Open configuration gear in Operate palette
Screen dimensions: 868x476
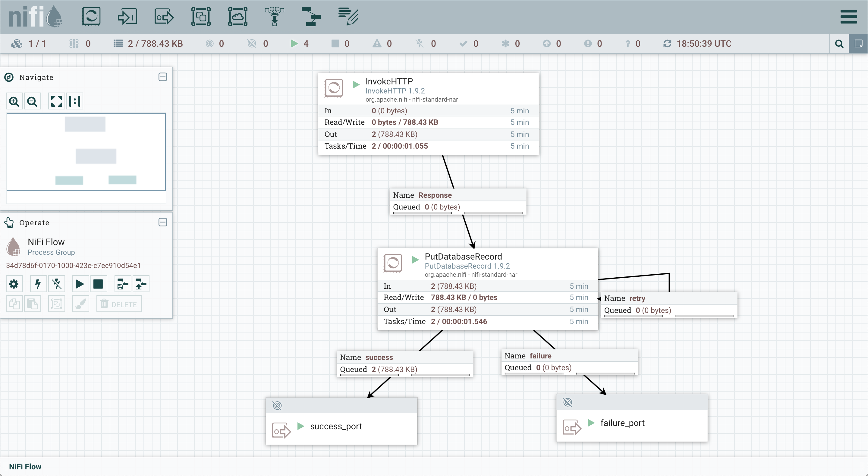pos(14,284)
